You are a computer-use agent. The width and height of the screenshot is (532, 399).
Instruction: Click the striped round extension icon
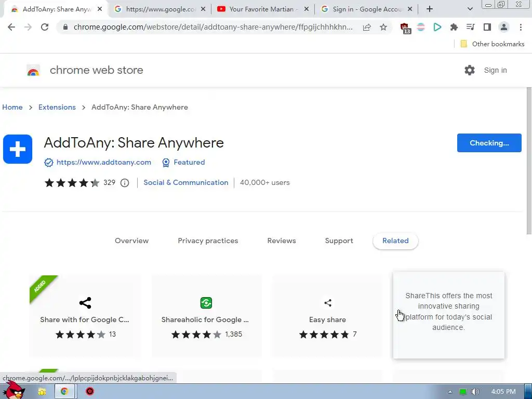(421, 27)
